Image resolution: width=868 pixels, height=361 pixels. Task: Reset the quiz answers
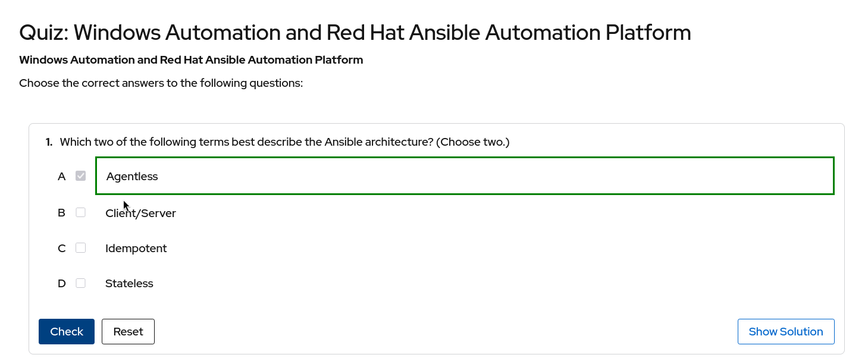coord(128,331)
